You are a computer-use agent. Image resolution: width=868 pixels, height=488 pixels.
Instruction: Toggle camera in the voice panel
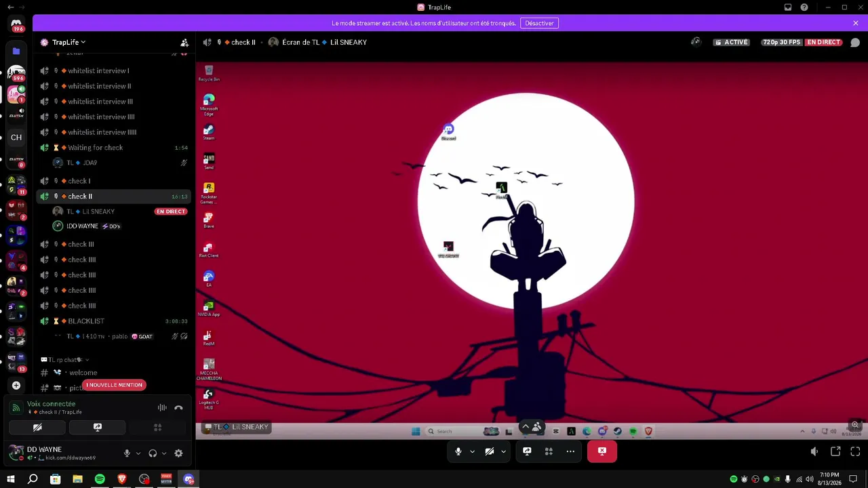tap(37, 428)
